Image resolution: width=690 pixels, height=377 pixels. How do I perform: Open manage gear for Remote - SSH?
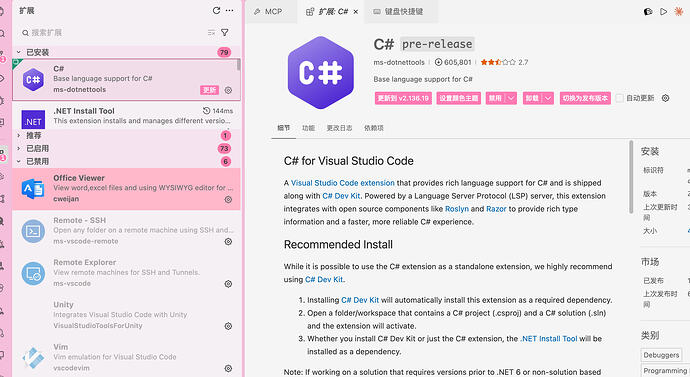[228, 242]
